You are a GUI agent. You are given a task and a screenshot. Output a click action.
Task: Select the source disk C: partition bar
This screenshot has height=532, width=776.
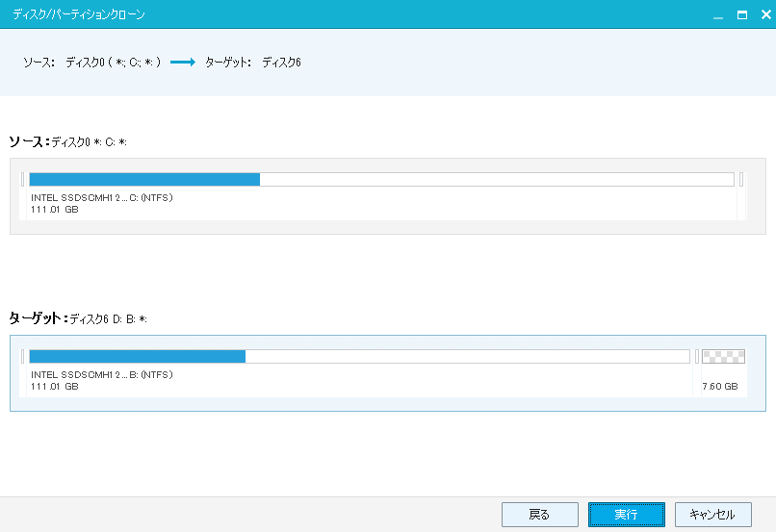pos(381,180)
